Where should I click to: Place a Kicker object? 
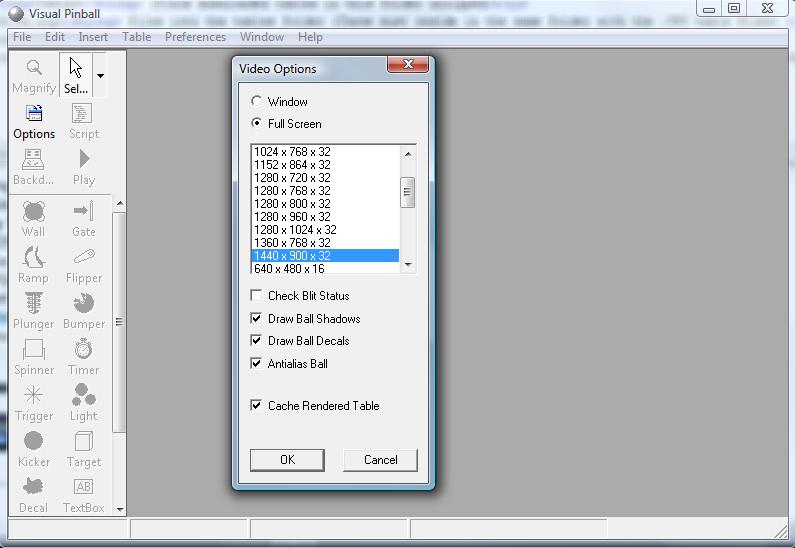[33, 449]
